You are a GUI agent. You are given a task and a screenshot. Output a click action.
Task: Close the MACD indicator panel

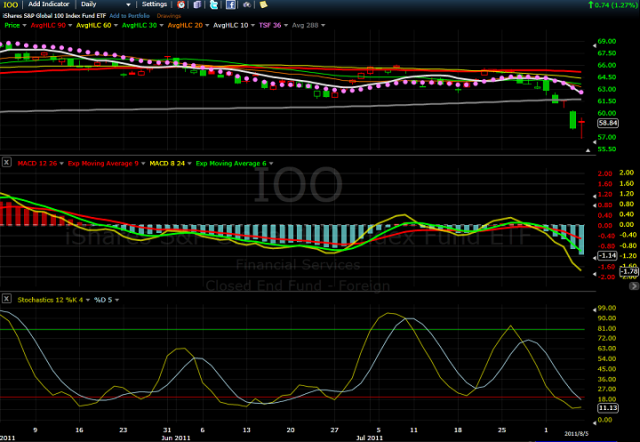pyautogui.click(x=7, y=162)
